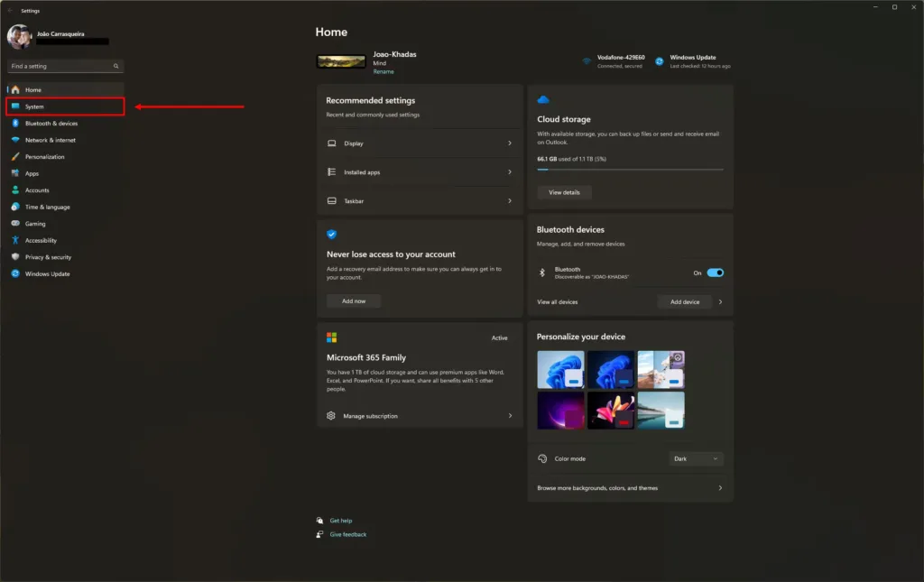Viewport: 924px width, 582px height.
Task: Click the OneDrive cloud icon
Action: (543, 99)
